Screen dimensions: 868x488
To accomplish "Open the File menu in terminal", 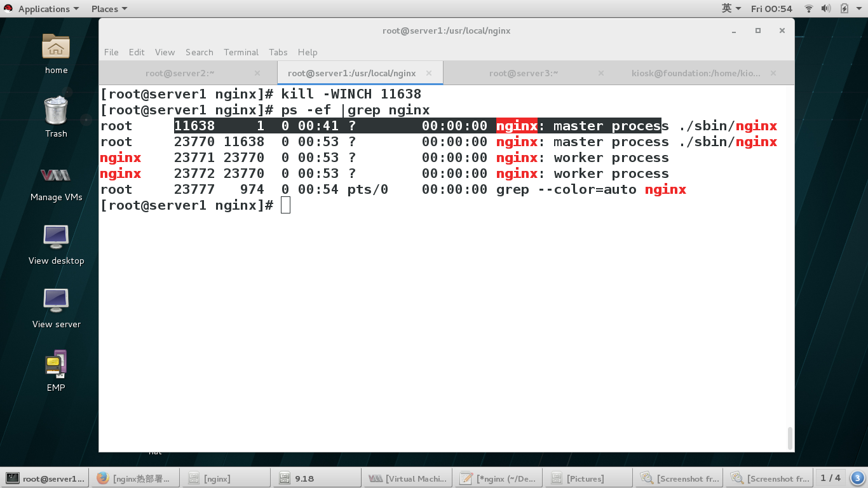I will click(111, 52).
